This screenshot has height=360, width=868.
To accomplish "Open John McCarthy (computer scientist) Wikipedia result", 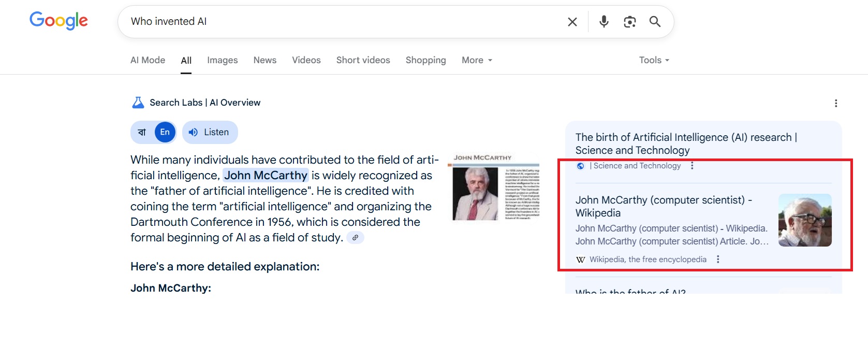I will 664,206.
